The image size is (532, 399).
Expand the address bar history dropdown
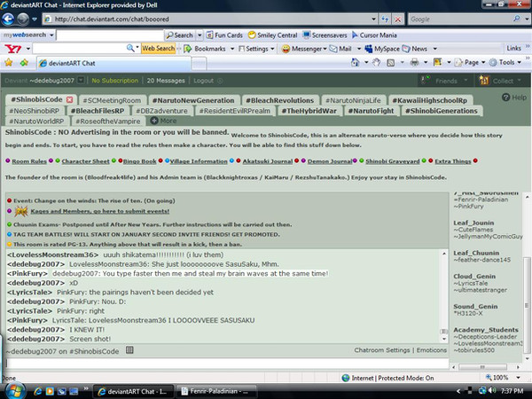[373, 20]
